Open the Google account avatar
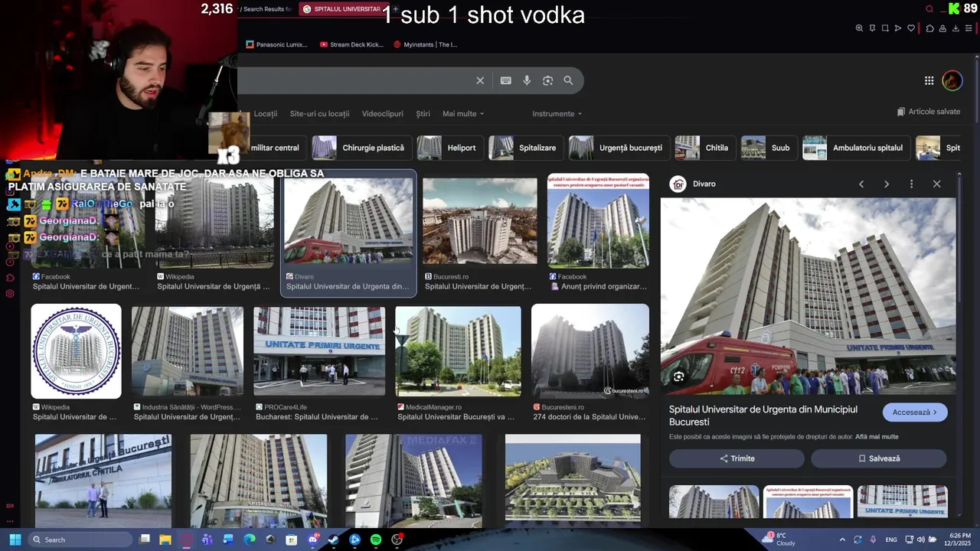The width and height of the screenshot is (980, 551). click(952, 80)
